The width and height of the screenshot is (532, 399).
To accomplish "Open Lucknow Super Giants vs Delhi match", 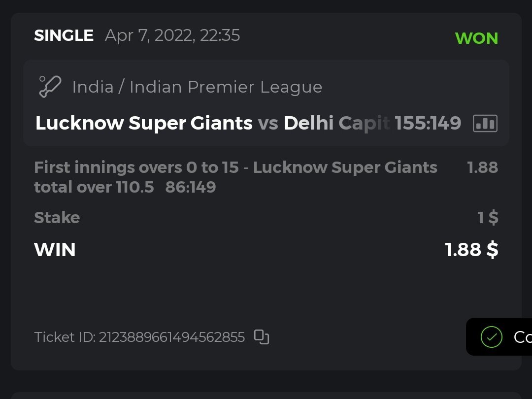I will (x=212, y=123).
